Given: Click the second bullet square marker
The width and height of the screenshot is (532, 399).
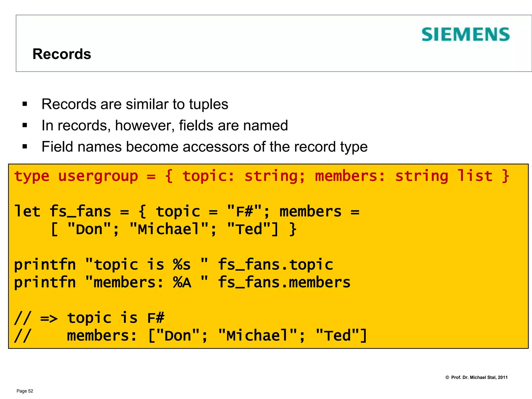Looking at the screenshot, I should point(25,125).
